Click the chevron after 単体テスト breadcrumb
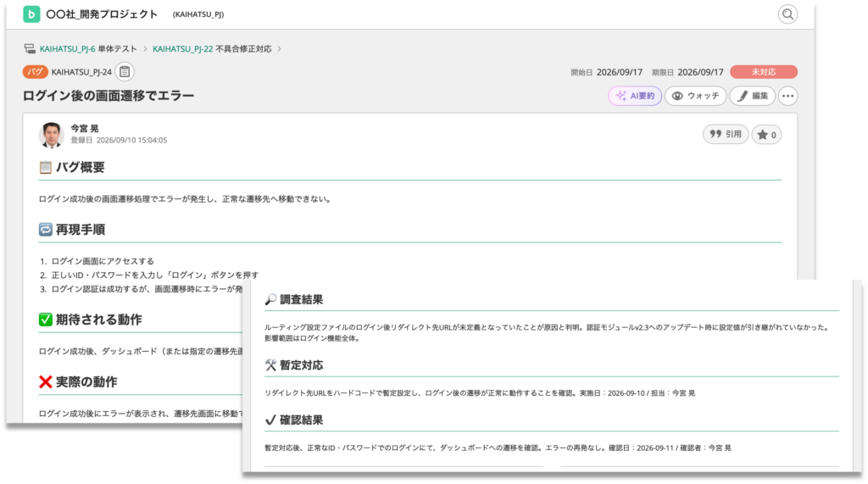 (145, 48)
